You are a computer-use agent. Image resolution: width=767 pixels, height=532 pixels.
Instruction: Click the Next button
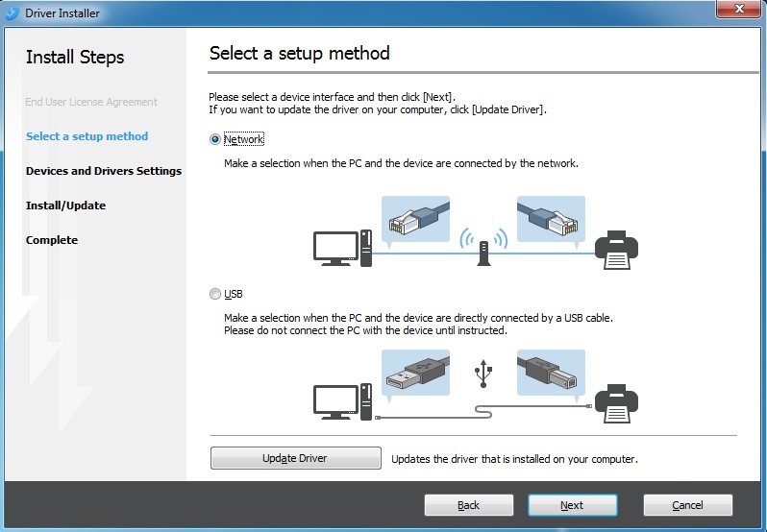click(x=572, y=505)
